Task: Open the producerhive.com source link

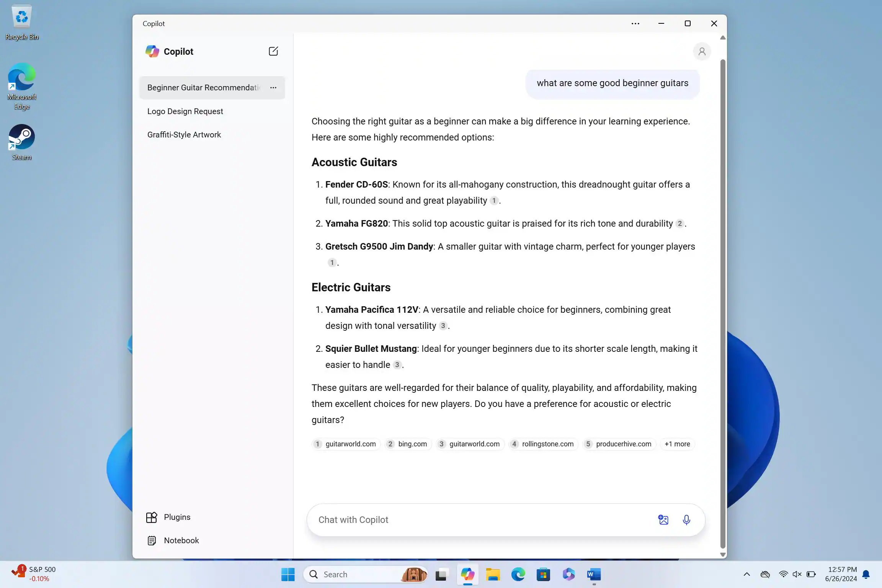Action: (619, 444)
